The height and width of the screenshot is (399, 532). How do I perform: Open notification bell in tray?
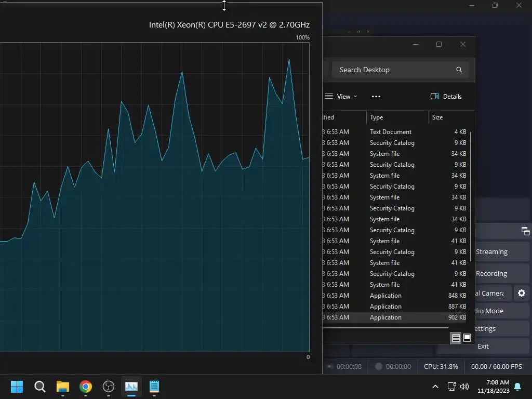(x=518, y=387)
